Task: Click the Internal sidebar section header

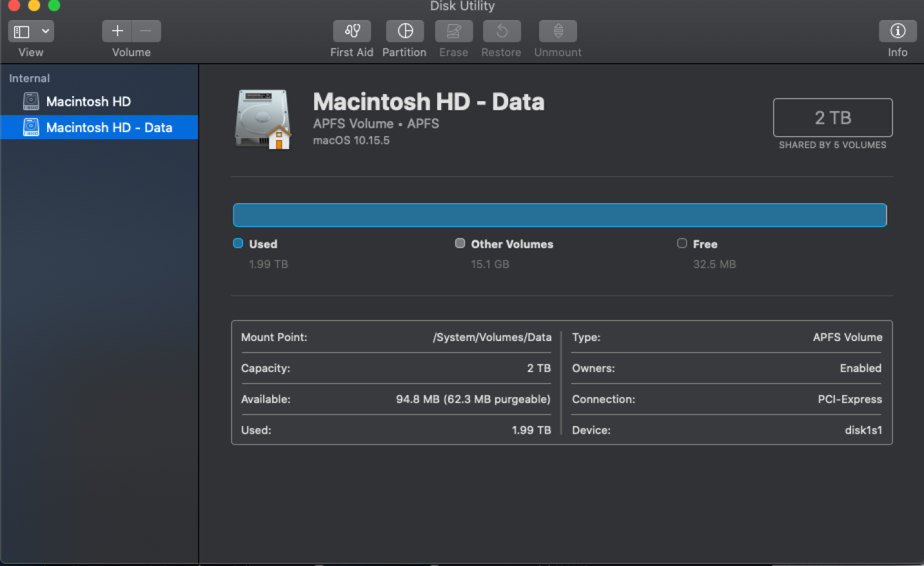Action: [x=30, y=78]
